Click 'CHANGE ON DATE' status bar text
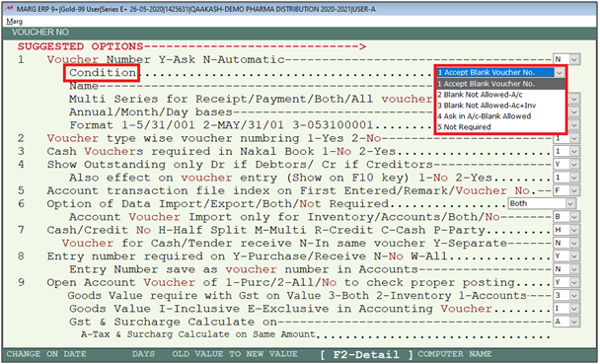This screenshot has width=600, height=364. click(x=46, y=354)
